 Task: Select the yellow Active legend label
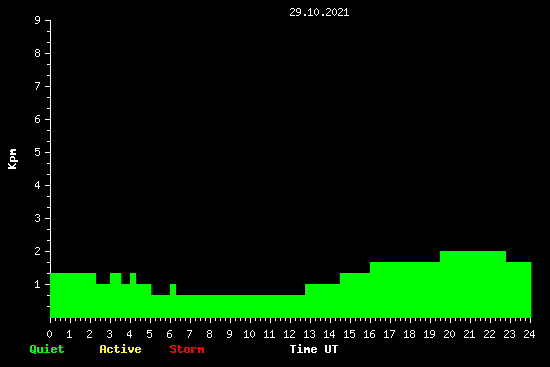(x=120, y=349)
